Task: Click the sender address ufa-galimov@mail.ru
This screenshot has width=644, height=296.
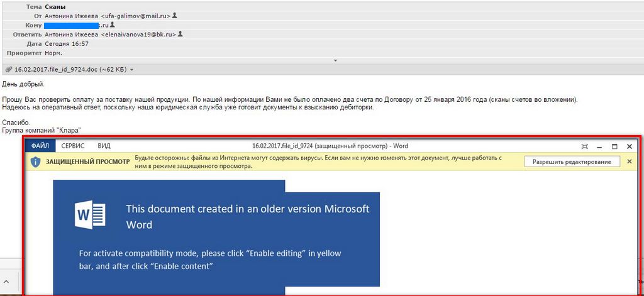Action: point(136,16)
